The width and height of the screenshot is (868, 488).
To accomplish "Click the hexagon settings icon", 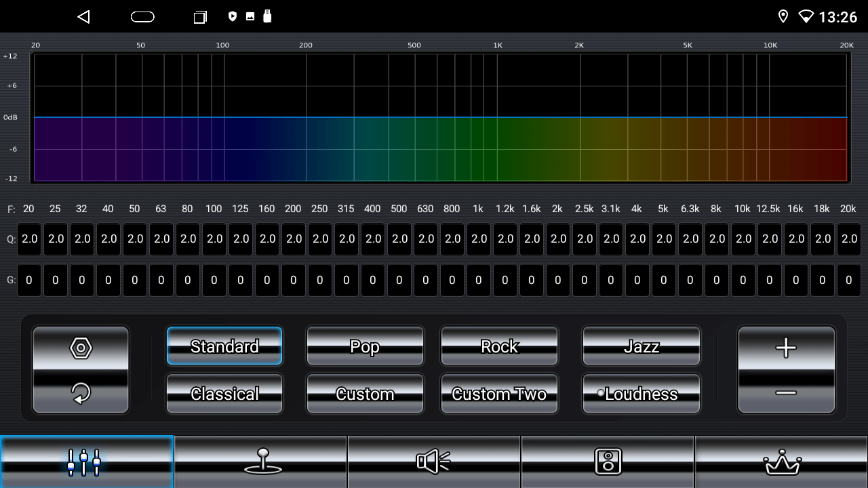I will tap(81, 348).
